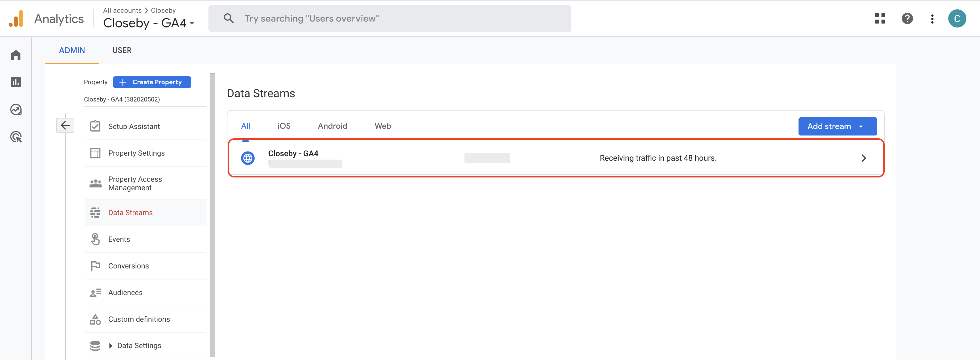Click the search magnifier icon
This screenshot has height=360, width=980.
pyautogui.click(x=229, y=18)
